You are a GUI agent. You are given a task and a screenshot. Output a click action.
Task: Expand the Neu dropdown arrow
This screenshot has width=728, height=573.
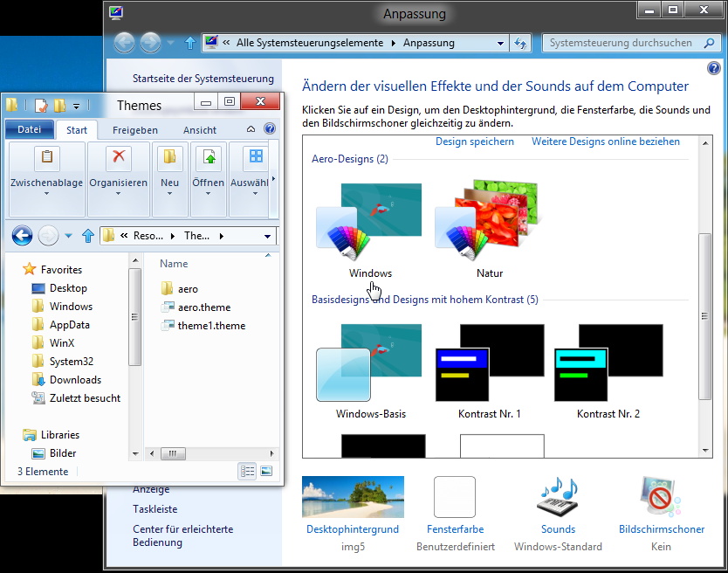[x=169, y=194]
